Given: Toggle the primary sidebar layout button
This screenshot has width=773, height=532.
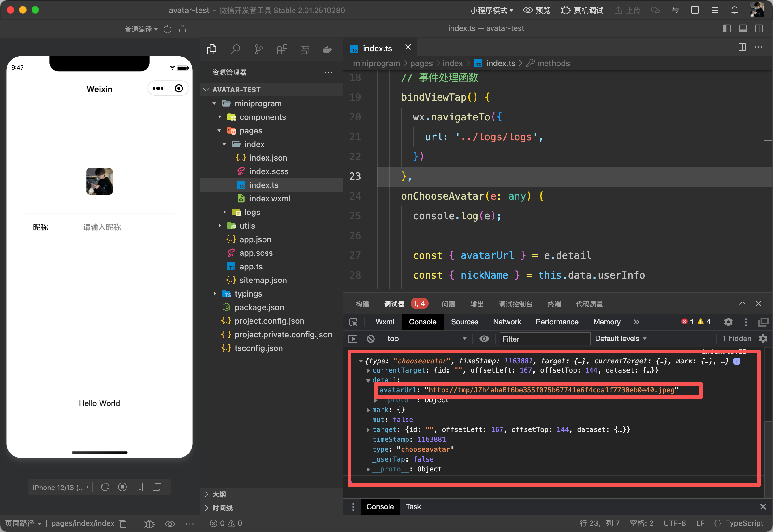Looking at the screenshot, I should click(727, 29).
